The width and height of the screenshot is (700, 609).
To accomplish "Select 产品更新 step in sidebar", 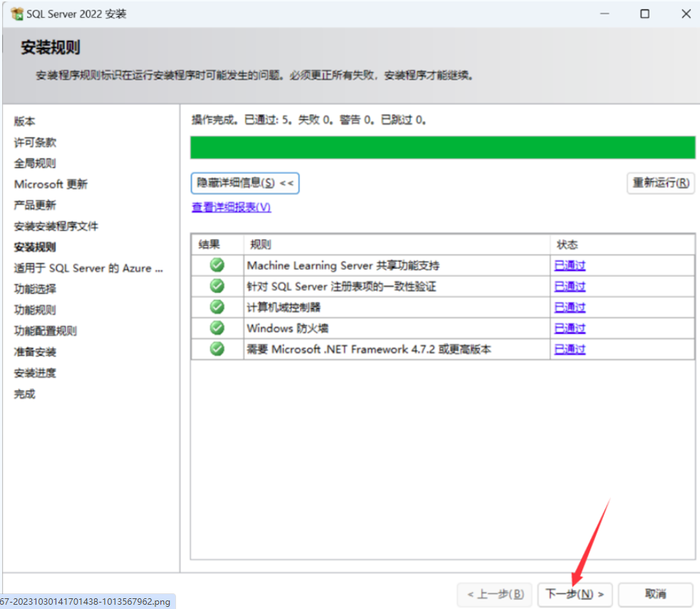I will tap(35, 205).
